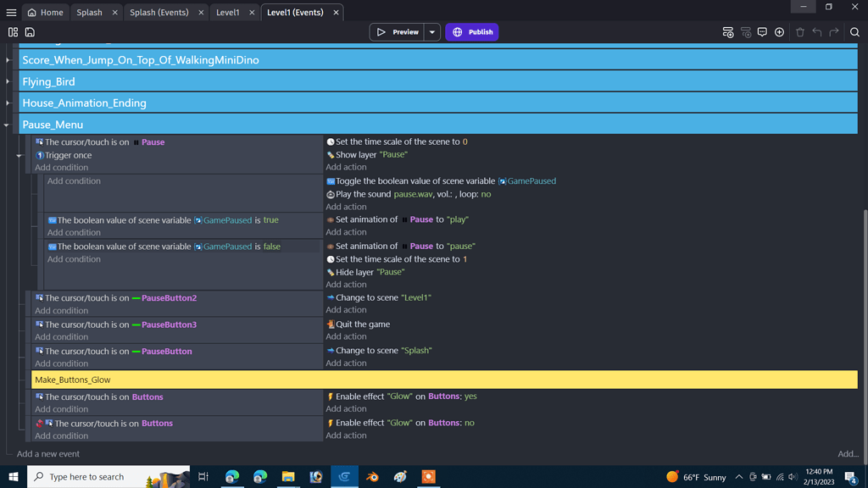Click the GDevelop taskbar icon
The image size is (868, 488).
click(x=344, y=476)
